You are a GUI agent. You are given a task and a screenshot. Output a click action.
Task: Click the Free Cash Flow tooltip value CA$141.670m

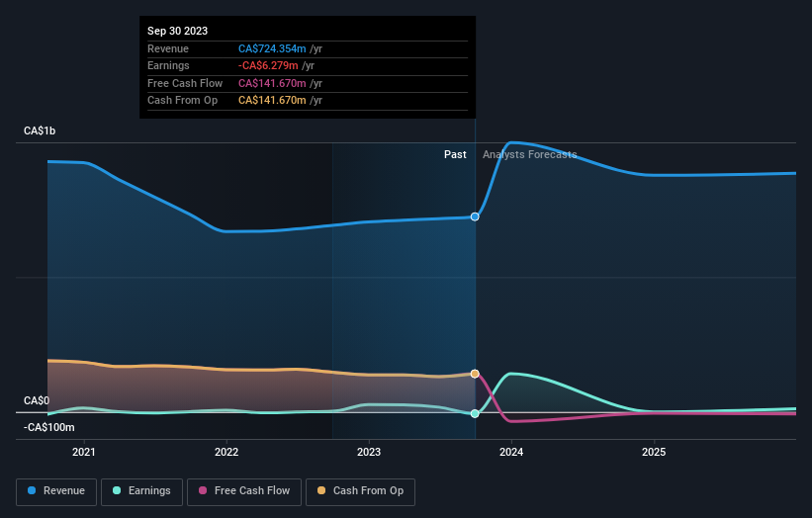(272, 83)
